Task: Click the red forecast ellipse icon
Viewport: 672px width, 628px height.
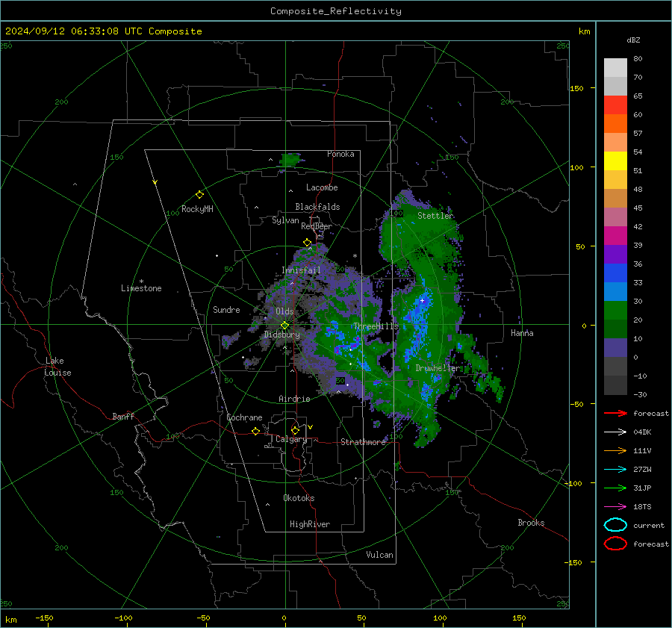Action: pos(615,544)
